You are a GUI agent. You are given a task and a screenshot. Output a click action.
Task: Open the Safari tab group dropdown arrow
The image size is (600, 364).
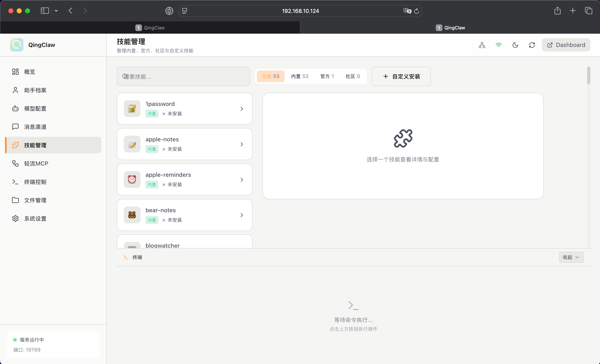coord(56,11)
